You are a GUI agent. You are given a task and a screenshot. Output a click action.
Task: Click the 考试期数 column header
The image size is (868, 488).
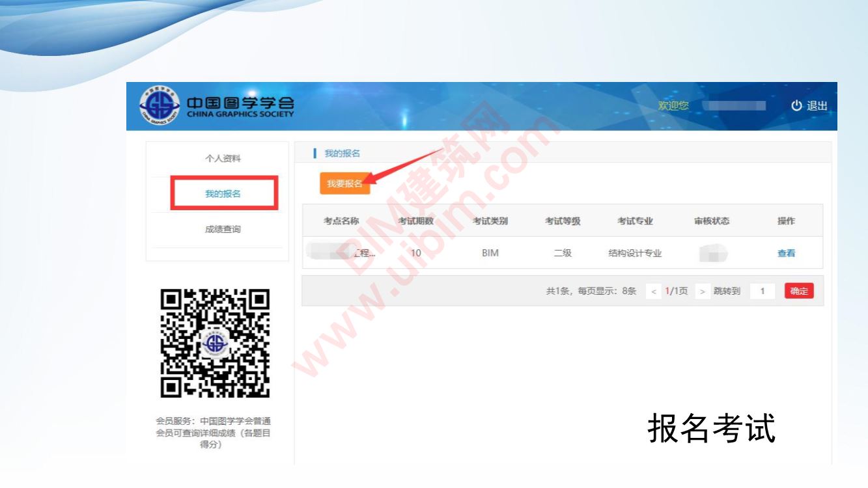coord(415,221)
